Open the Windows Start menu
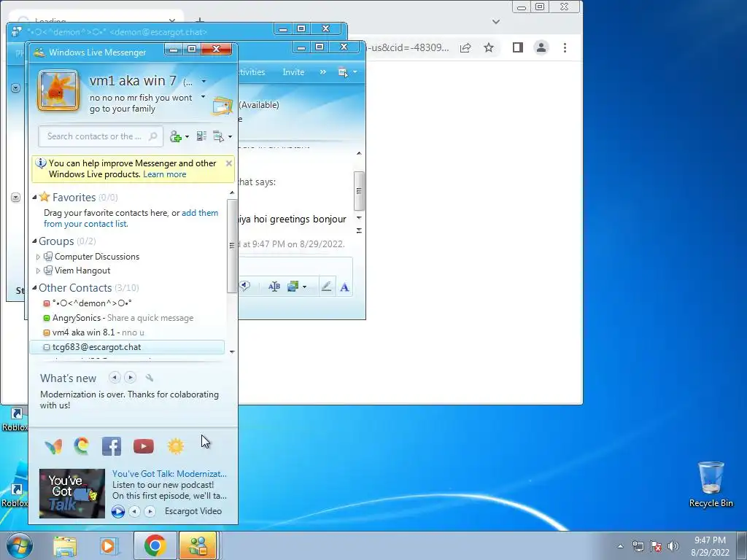This screenshot has width=747, height=560. click(x=20, y=545)
